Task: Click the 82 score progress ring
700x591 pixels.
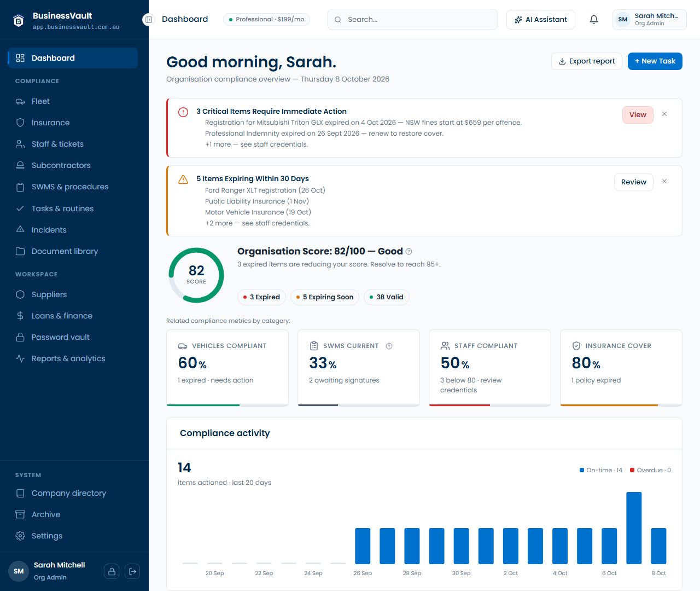Action: [196, 275]
